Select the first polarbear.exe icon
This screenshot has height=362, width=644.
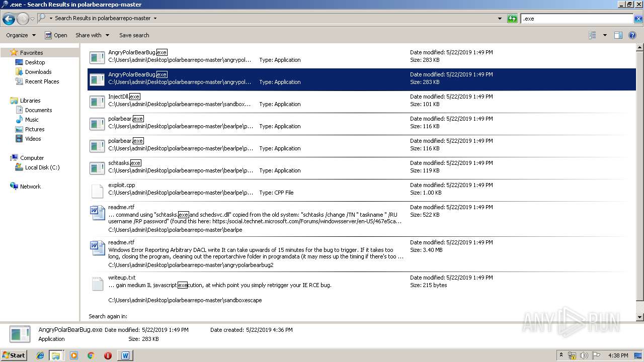pyautogui.click(x=97, y=123)
